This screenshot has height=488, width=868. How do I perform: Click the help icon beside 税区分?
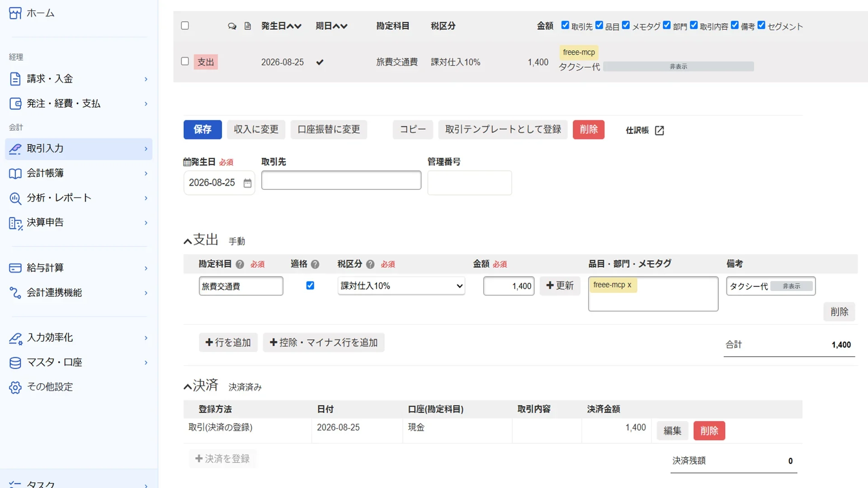[x=370, y=264]
